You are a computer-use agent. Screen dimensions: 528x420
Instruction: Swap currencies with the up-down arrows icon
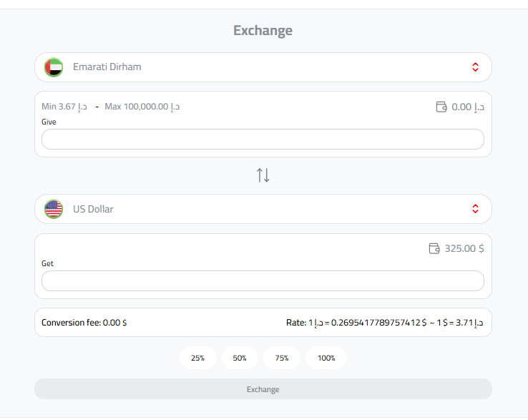click(x=263, y=175)
